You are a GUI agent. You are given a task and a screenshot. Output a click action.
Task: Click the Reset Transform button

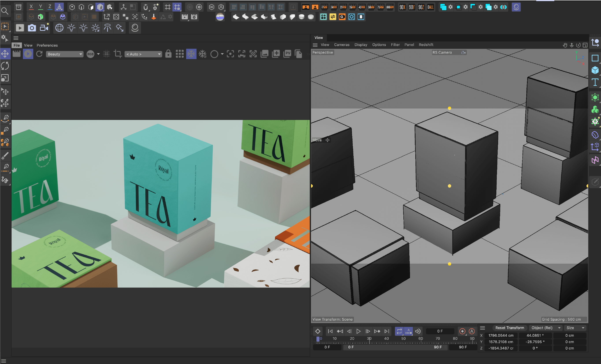click(510, 328)
